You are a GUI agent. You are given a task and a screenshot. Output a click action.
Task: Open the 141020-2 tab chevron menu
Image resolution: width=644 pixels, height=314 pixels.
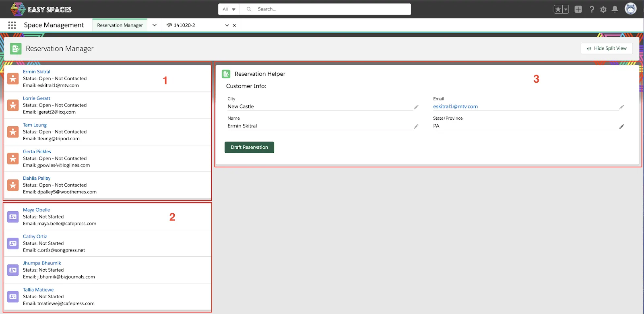pos(227,25)
